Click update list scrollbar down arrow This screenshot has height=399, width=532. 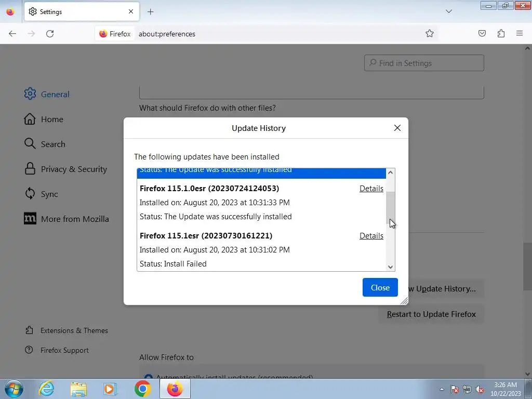(x=391, y=267)
